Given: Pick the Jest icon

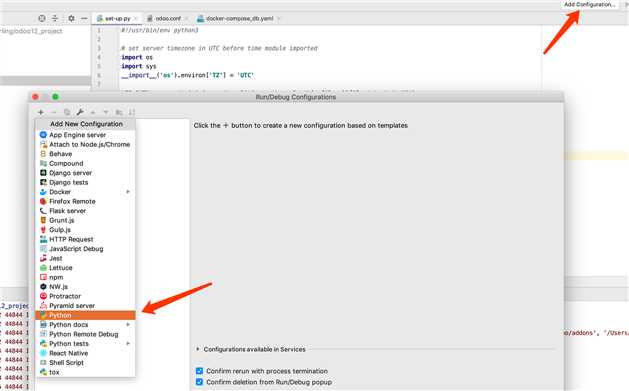Looking at the screenshot, I should [x=43, y=258].
